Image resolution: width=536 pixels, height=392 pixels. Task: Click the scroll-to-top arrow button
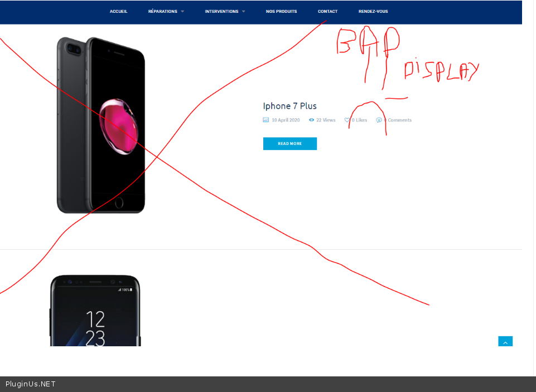pos(505,341)
